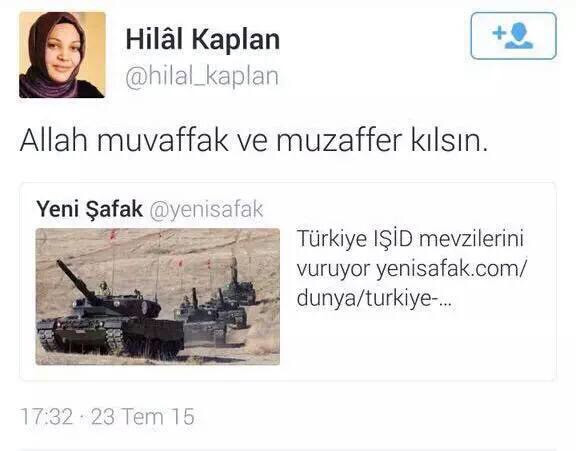The width and height of the screenshot is (576, 451).
Task: Open the quoted Yeni Şafak account name
Action: 89,209
